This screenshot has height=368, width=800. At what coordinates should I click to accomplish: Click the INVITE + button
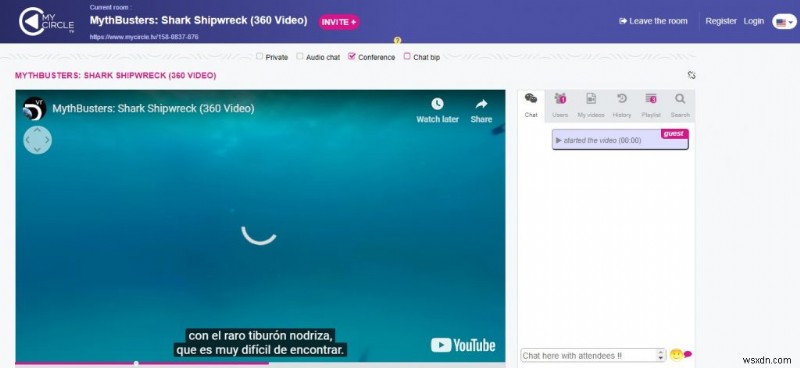[339, 22]
